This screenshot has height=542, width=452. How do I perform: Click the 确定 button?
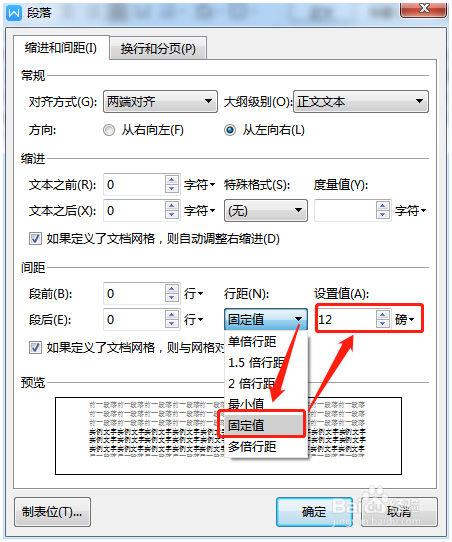pyautogui.click(x=314, y=512)
